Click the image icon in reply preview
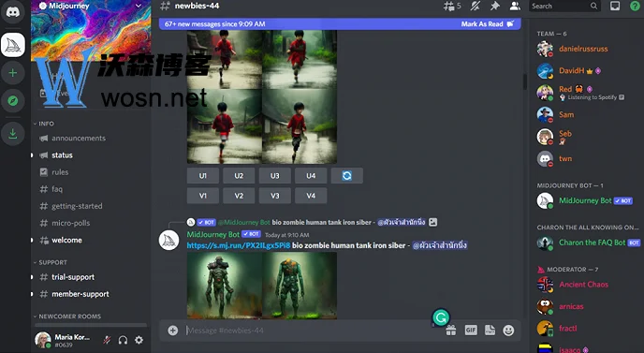The height and width of the screenshot is (353, 644). click(432, 222)
